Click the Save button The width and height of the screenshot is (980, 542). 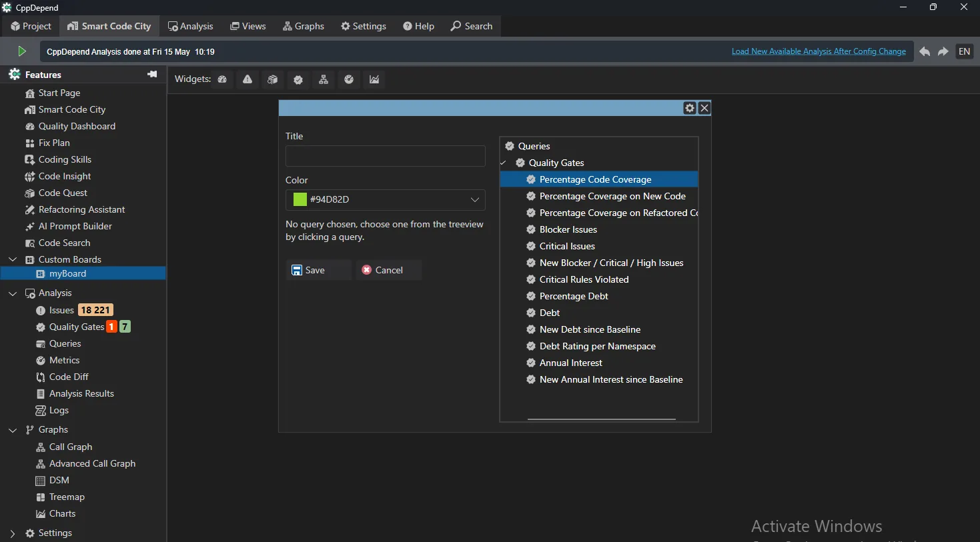tap(319, 270)
